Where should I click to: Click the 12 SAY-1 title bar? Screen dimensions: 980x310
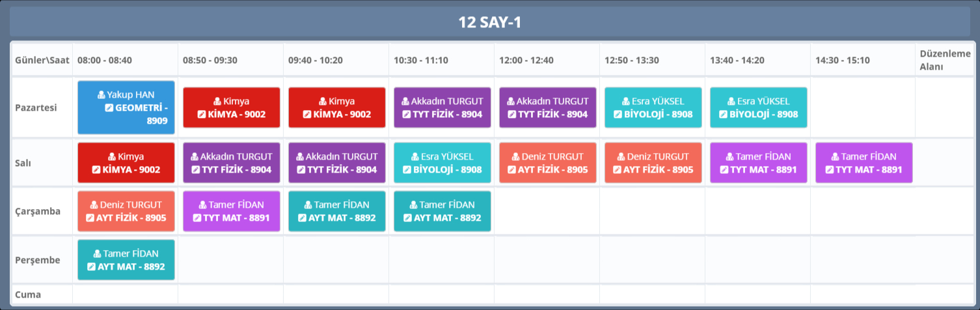click(490, 22)
